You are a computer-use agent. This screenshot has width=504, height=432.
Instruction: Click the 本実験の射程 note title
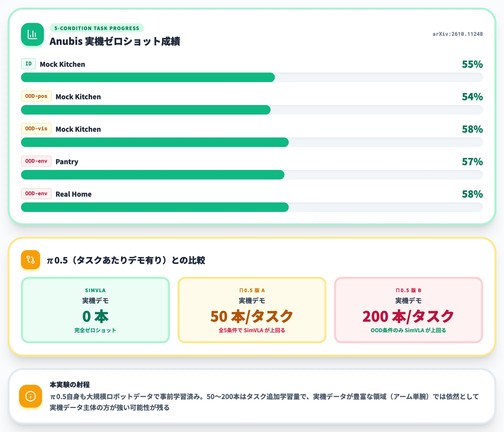click(70, 385)
